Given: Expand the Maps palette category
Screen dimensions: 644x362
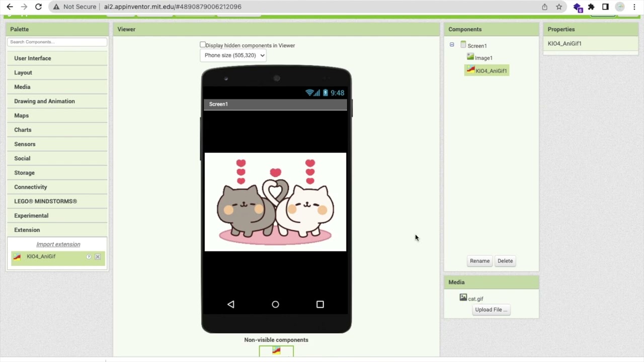Looking at the screenshot, I should [57, 116].
